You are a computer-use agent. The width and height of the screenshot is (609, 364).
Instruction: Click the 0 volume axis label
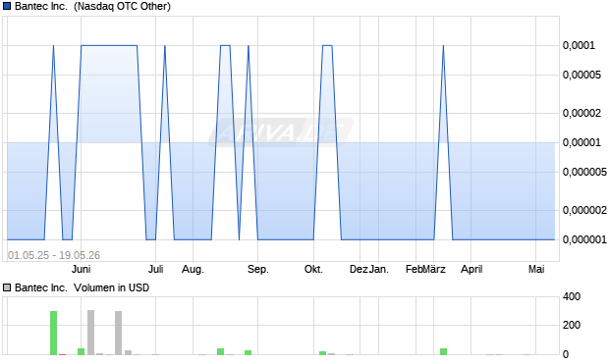pyautogui.click(x=566, y=354)
